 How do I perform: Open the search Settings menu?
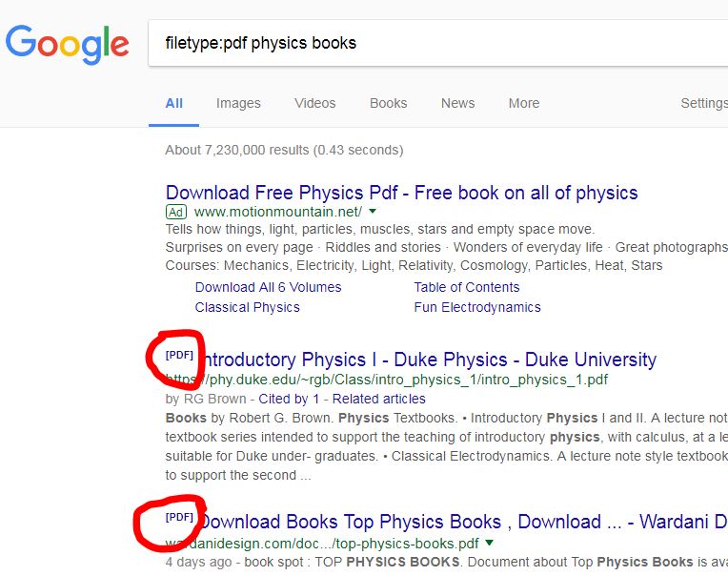tap(704, 103)
